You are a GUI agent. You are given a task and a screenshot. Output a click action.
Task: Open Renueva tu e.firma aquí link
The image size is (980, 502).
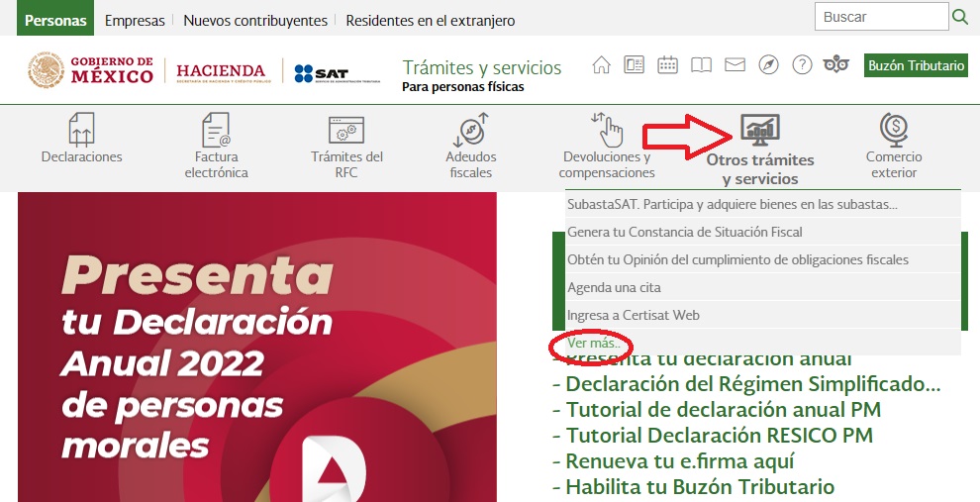(680, 461)
